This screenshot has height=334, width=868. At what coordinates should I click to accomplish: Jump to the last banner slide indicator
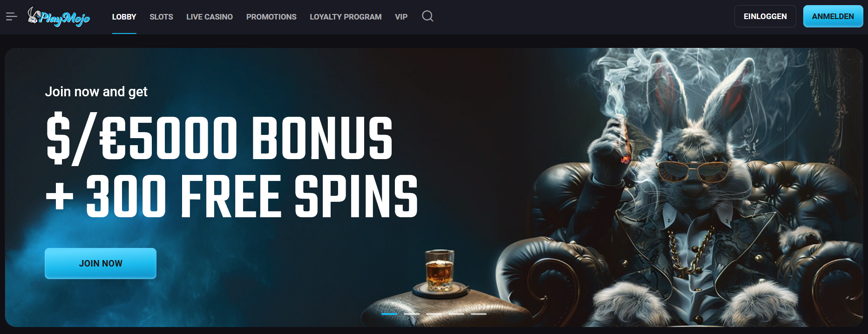(x=479, y=314)
